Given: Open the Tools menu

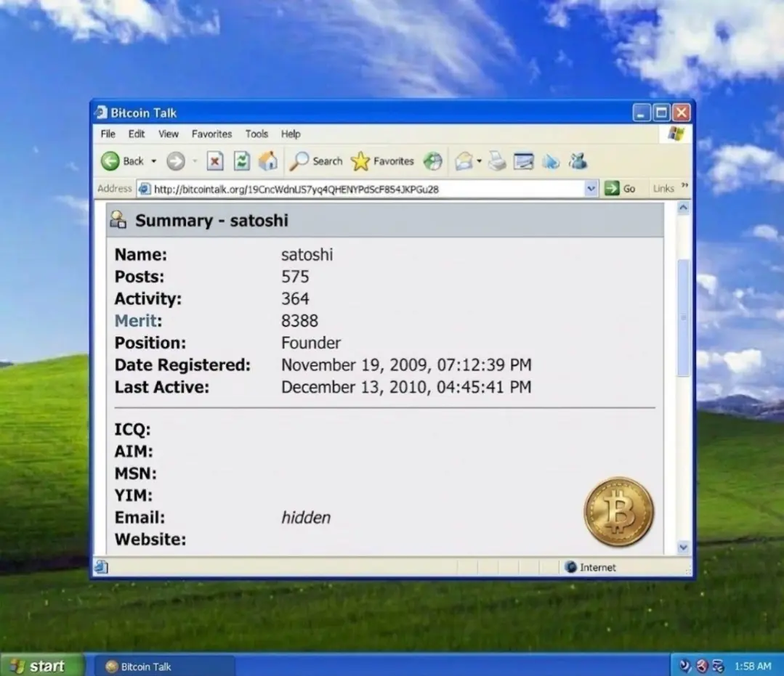Looking at the screenshot, I should pos(256,134).
